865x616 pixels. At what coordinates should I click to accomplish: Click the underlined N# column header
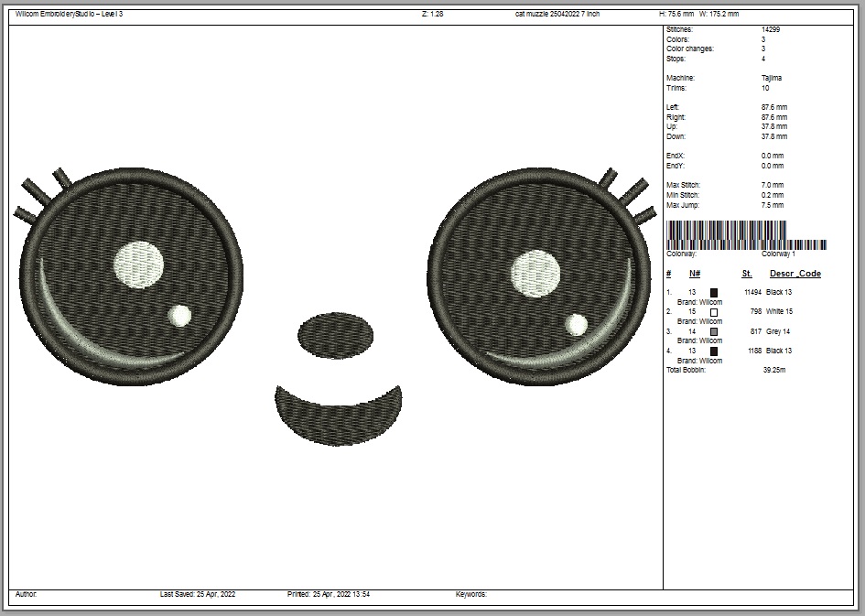click(x=695, y=274)
